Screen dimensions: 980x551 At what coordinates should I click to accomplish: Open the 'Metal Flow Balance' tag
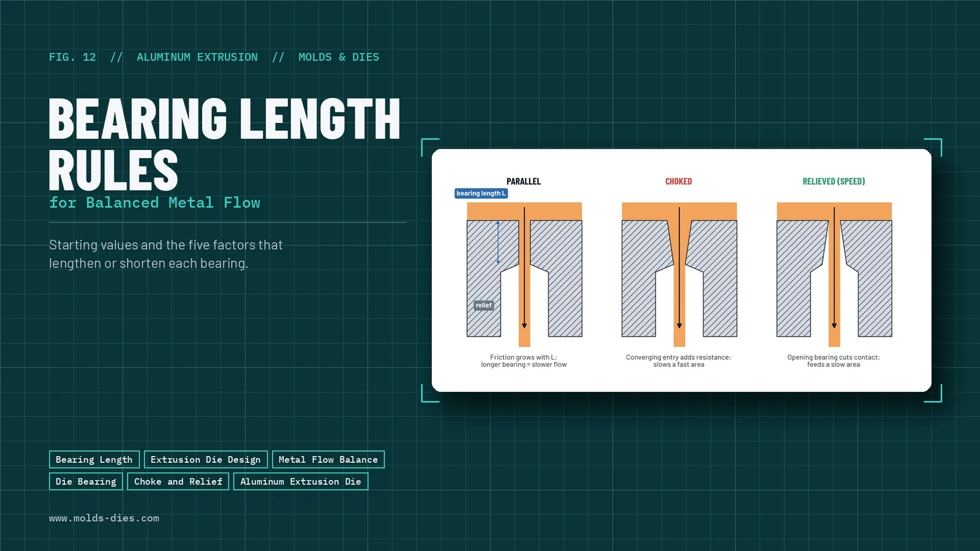pos(328,459)
